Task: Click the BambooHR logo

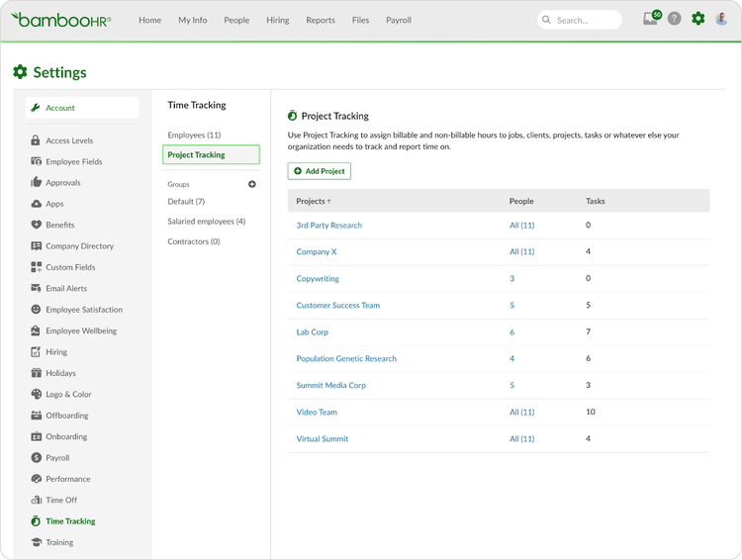Action: [61, 20]
